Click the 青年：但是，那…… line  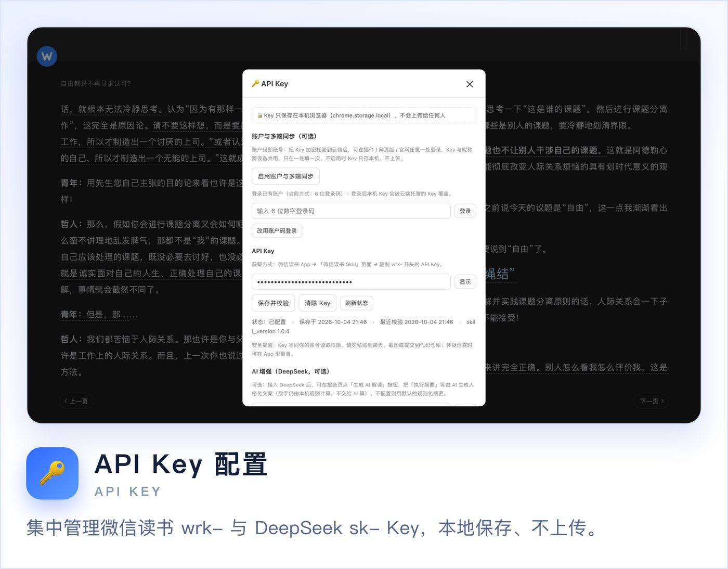(99, 315)
